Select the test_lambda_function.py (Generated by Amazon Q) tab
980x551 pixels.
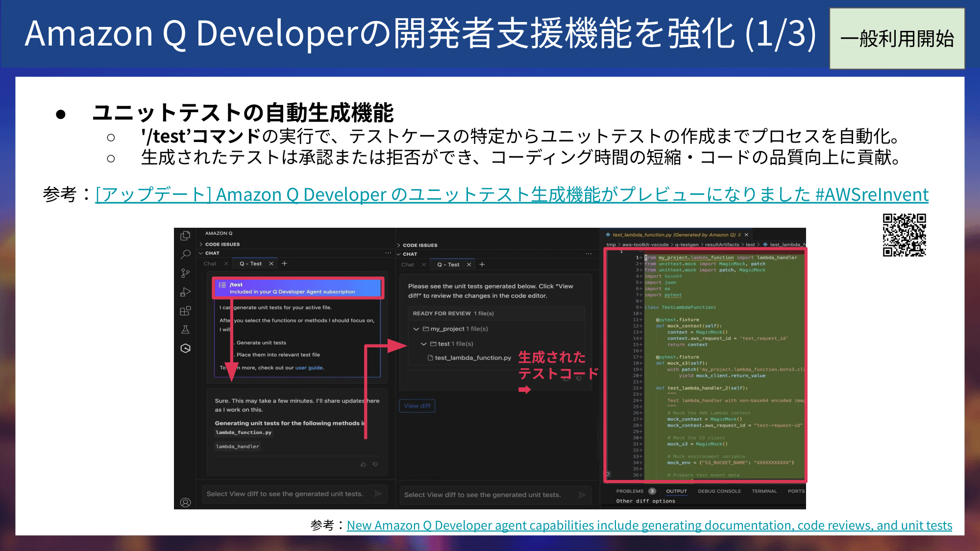click(x=676, y=235)
